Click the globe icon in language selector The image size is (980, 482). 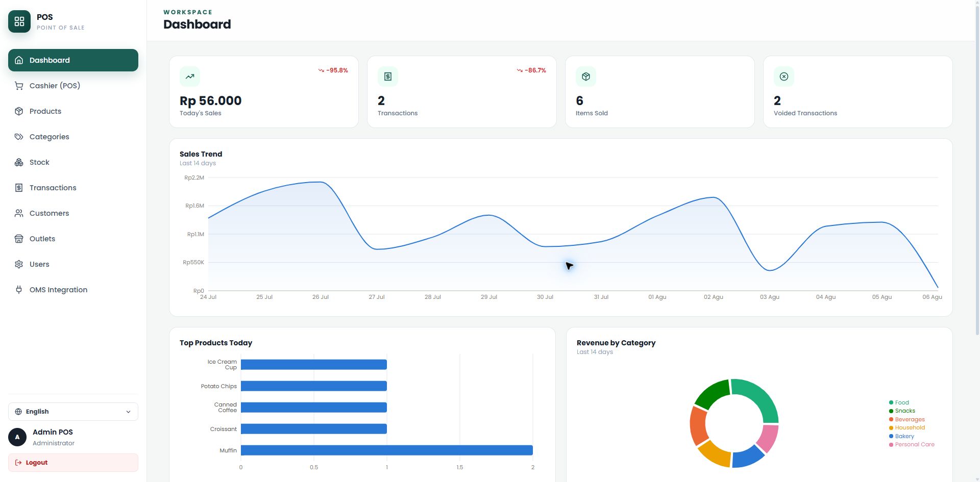[x=18, y=412]
